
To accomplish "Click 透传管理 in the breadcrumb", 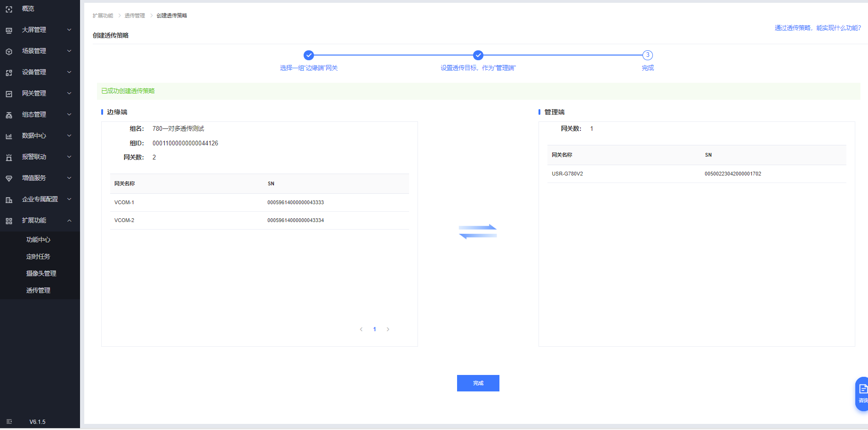I will click(x=135, y=16).
